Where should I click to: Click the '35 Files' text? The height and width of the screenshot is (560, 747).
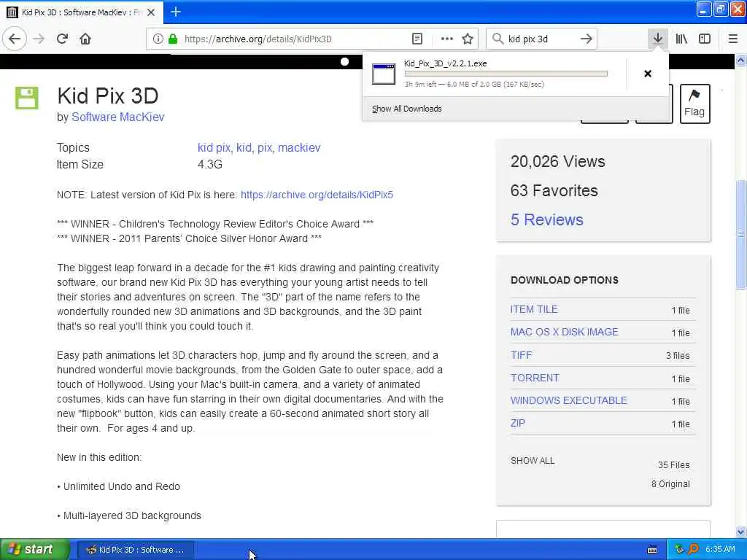coord(673,465)
